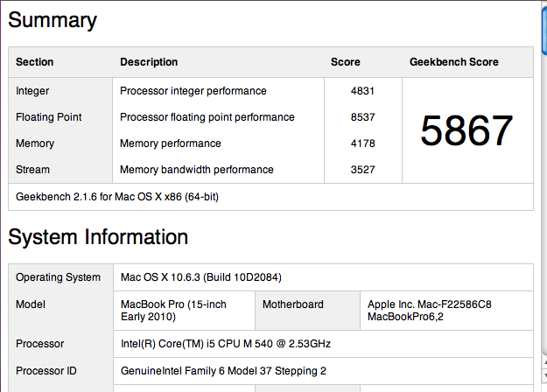Screen dimensions: 547x392
Task: Click the Score column header
Action: 346,62
